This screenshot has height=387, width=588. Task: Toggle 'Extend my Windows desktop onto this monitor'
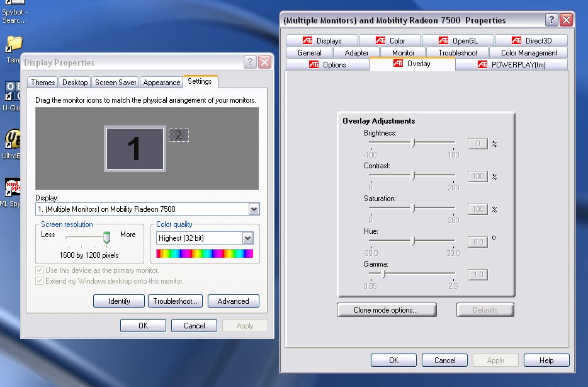coord(40,280)
